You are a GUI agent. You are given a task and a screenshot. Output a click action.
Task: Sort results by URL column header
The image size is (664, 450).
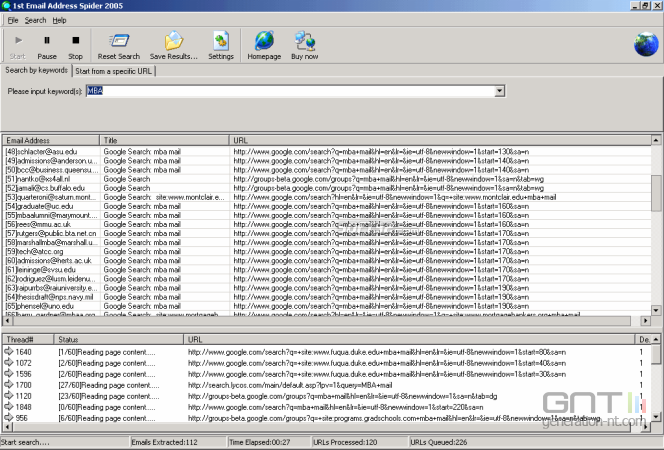pyautogui.click(x=440, y=141)
